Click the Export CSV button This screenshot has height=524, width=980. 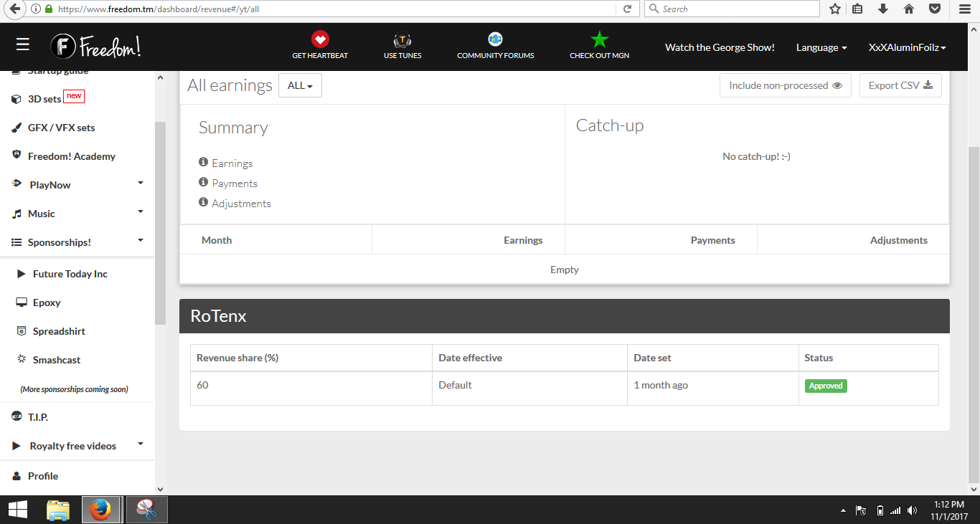(900, 85)
